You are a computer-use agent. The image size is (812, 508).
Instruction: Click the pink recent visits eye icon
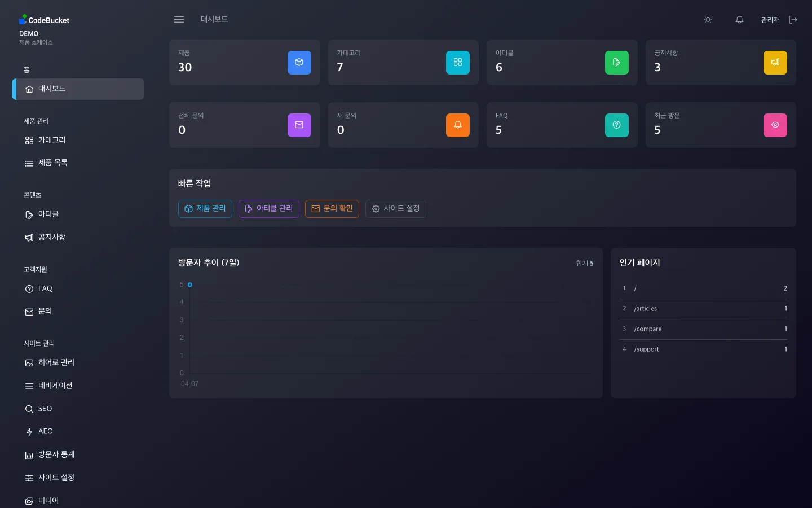[x=775, y=125]
